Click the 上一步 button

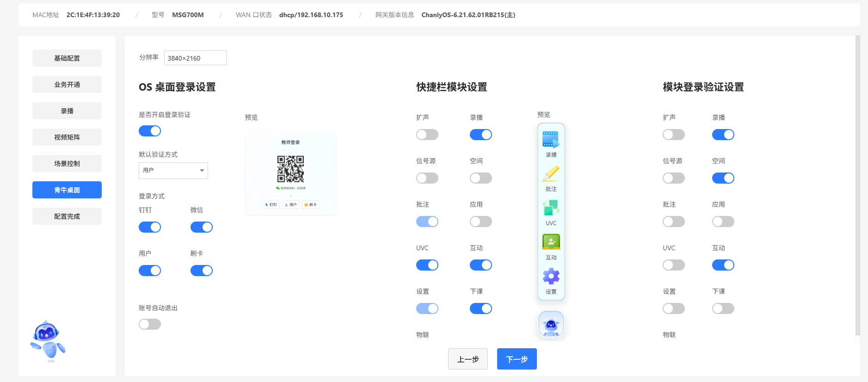coord(468,359)
